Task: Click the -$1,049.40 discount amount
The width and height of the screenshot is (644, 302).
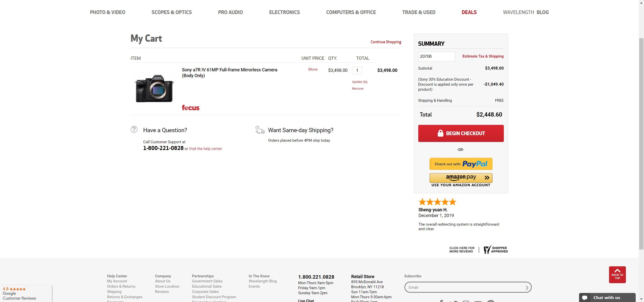Action: [x=494, y=84]
